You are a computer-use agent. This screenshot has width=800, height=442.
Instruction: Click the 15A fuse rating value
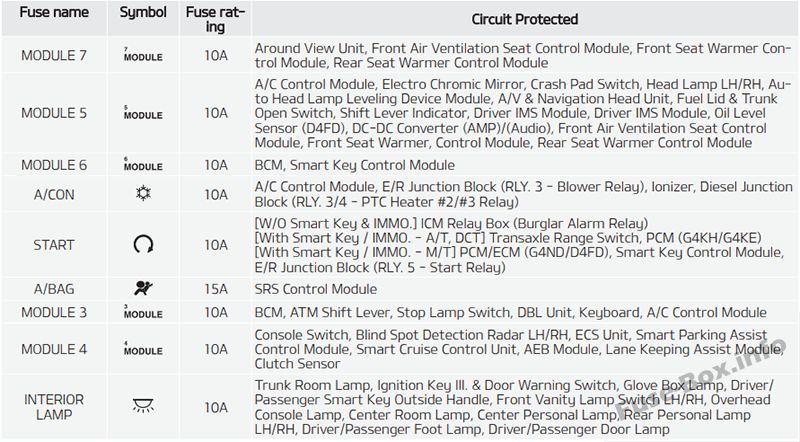(x=215, y=289)
